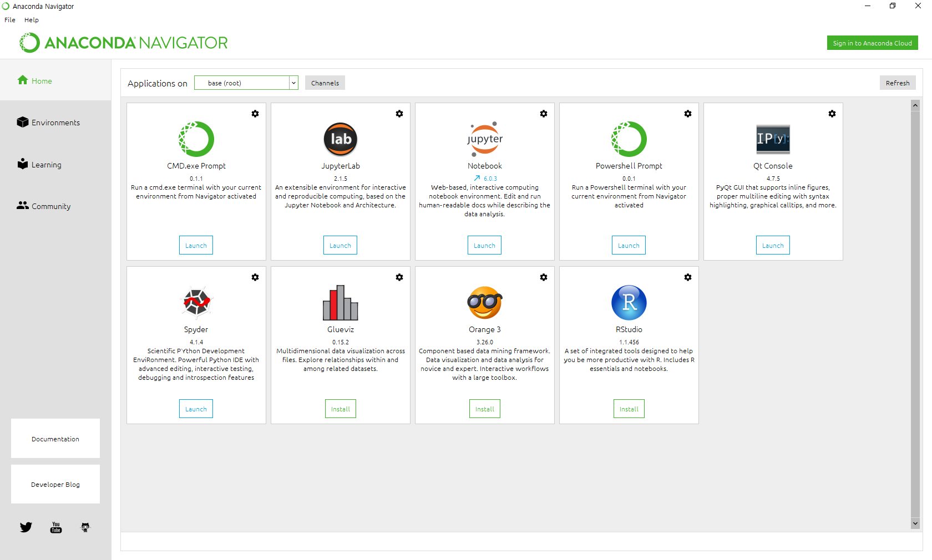Install Glueviz
The image size is (932, 560).
[x=341, y=409]
